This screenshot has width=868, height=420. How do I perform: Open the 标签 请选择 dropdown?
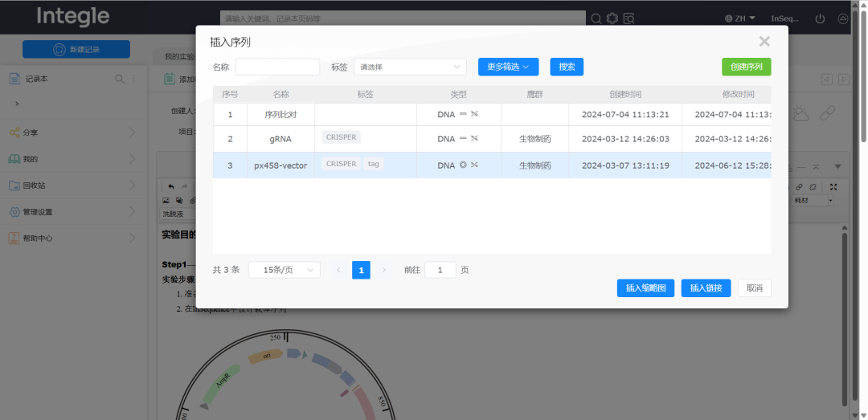410,67
